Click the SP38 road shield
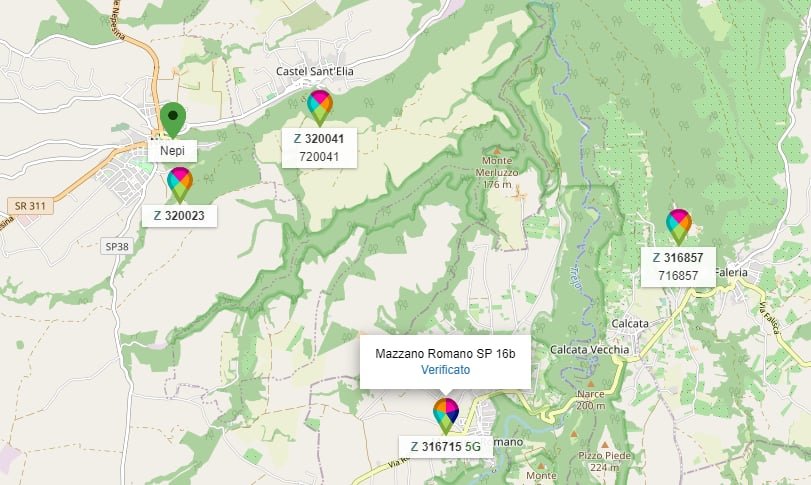 (117, 247)
